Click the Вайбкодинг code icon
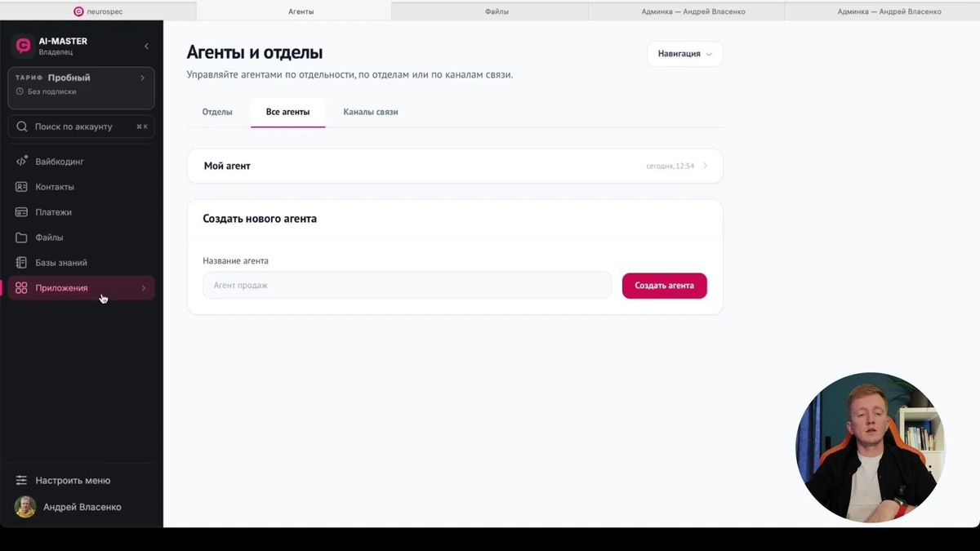Screen dimensions: 980x551 tap(22, 162)
